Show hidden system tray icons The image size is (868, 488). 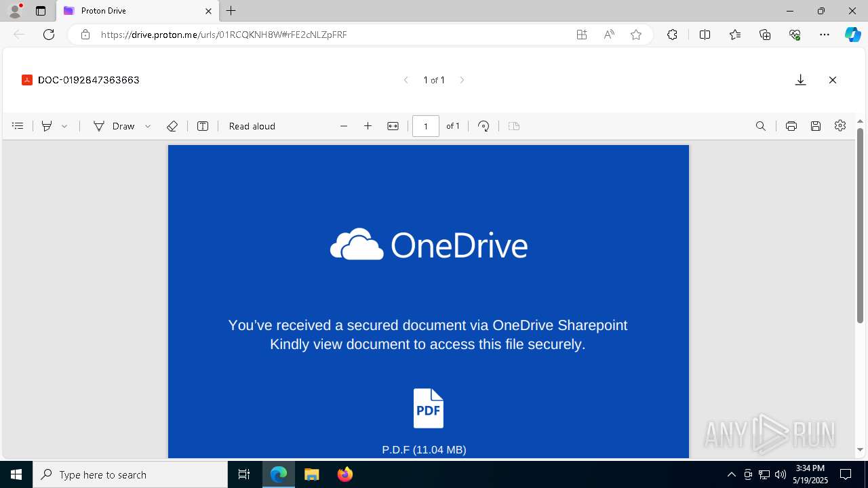tap(731, 474)
